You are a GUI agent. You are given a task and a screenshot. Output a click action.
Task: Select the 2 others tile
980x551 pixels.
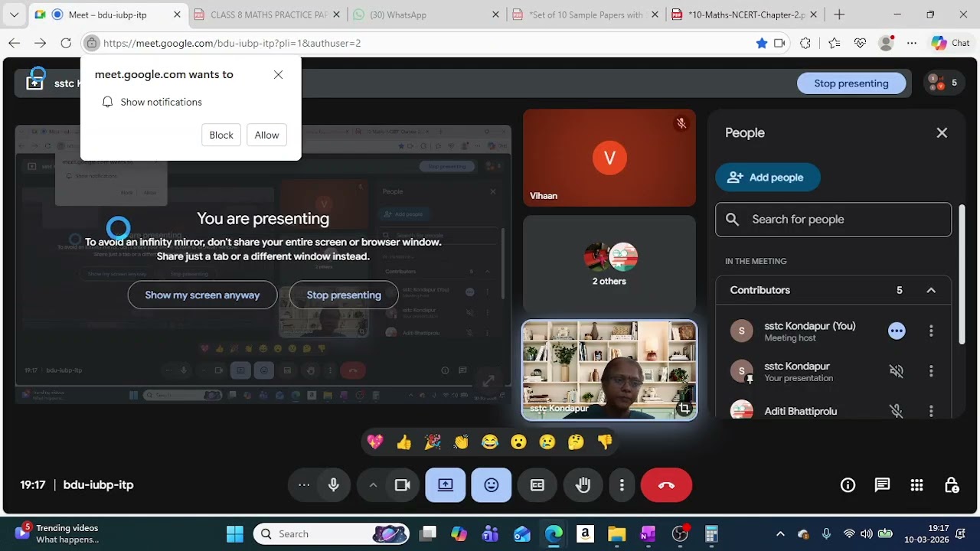coord(609,264)
